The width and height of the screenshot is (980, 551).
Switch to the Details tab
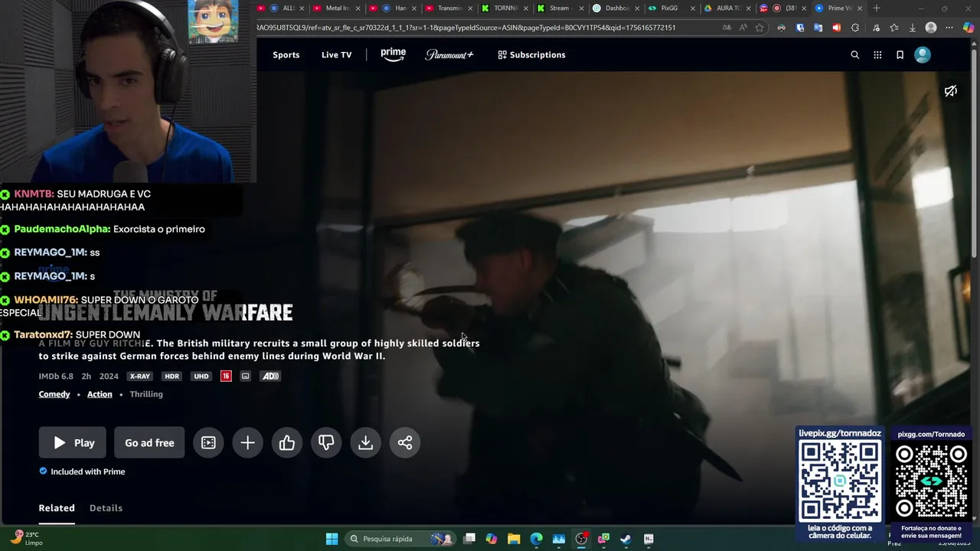coord(106,508)
